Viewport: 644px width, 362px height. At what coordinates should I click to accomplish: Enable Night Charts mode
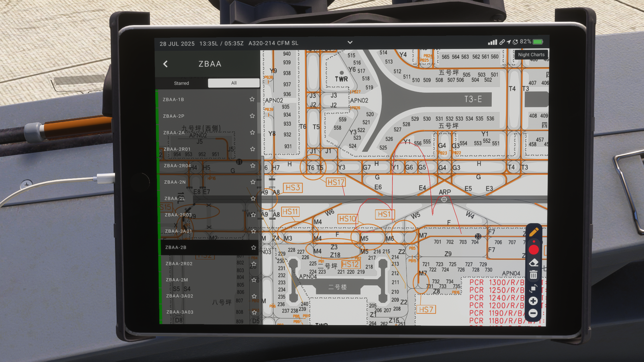click(531, 54)
